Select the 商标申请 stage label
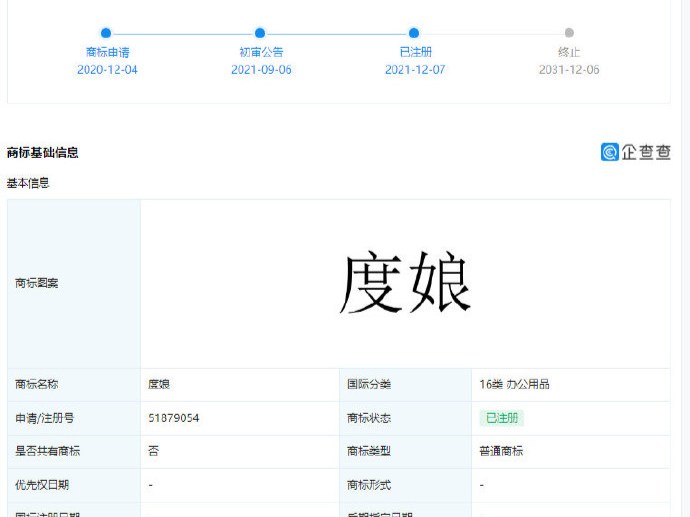The height and width of the screenshot is (517, 690). (107, 52)
